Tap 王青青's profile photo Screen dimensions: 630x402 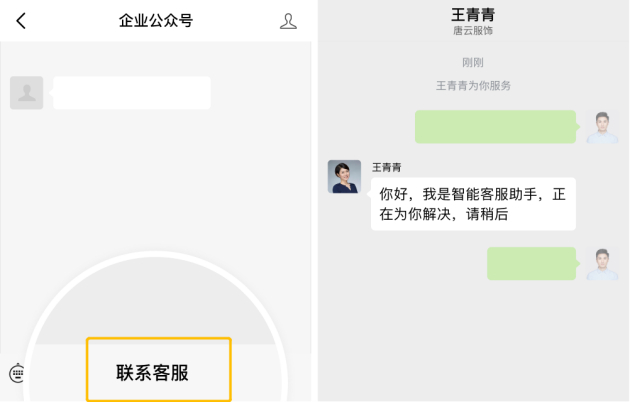click(x=344, y=177)
